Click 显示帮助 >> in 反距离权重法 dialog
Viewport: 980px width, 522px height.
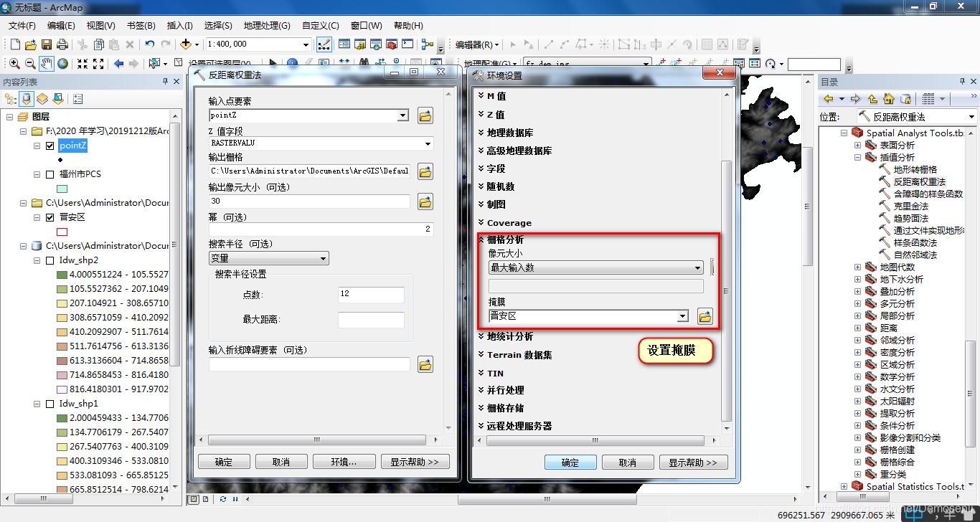click(x=415, y=462)
